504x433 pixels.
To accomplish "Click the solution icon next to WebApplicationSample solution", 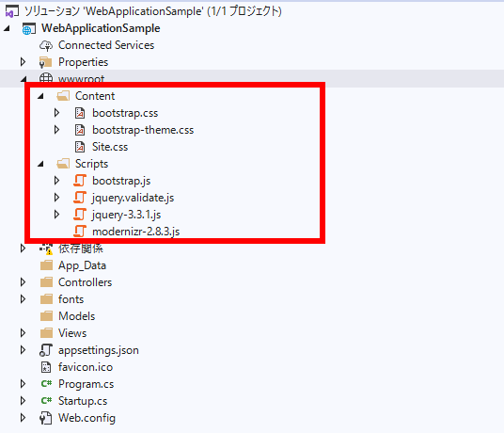I will [11, 11].
